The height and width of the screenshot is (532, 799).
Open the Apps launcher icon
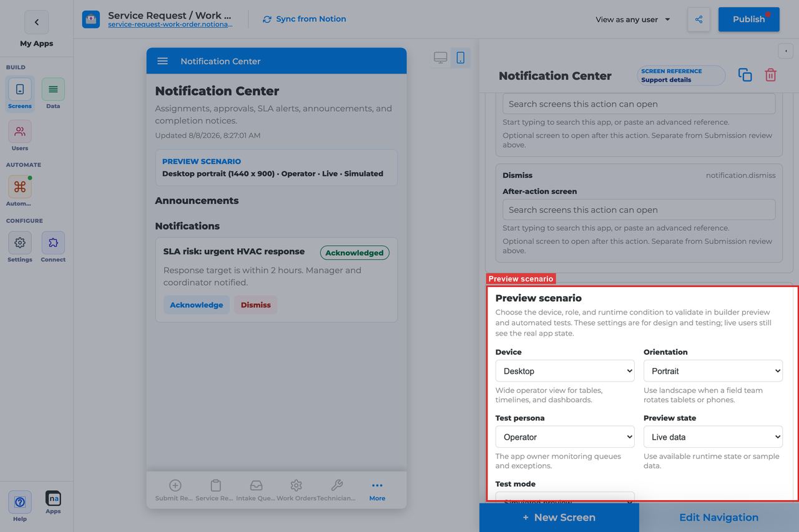point(53,503)
